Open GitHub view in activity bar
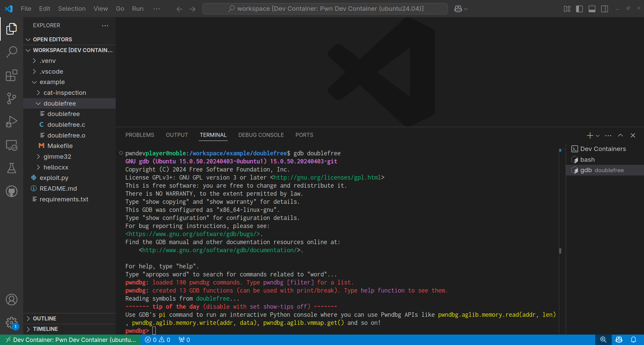 [11, 191]
